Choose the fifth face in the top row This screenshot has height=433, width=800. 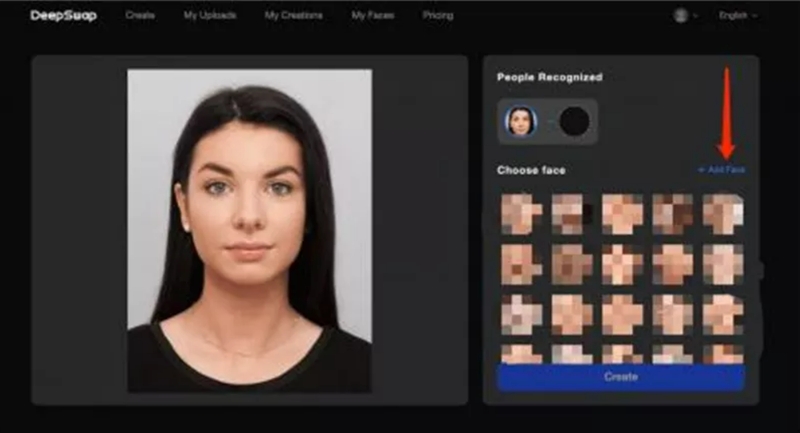[x=723, y=214]
